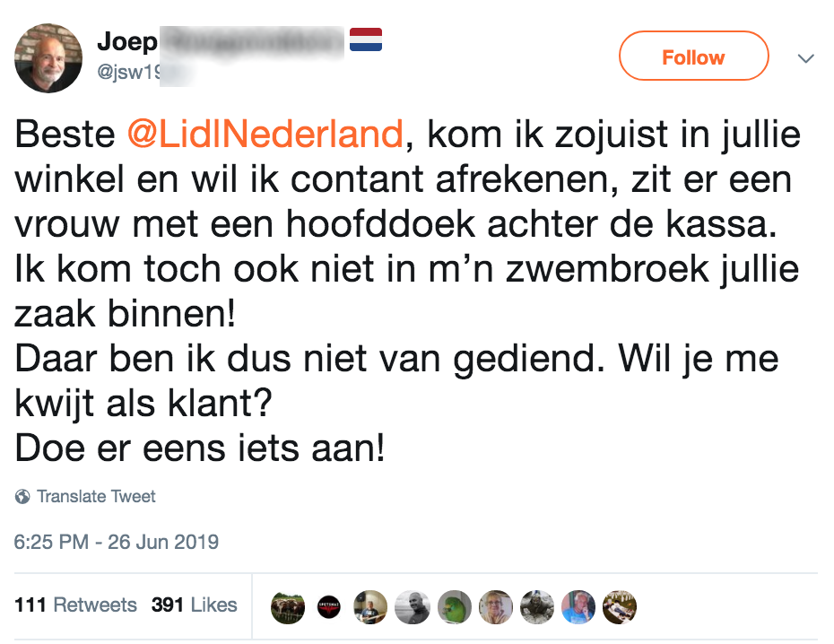The image size is (834, 644).
Task: Click the avatar right of the parrot
Action: coord(495,606)
